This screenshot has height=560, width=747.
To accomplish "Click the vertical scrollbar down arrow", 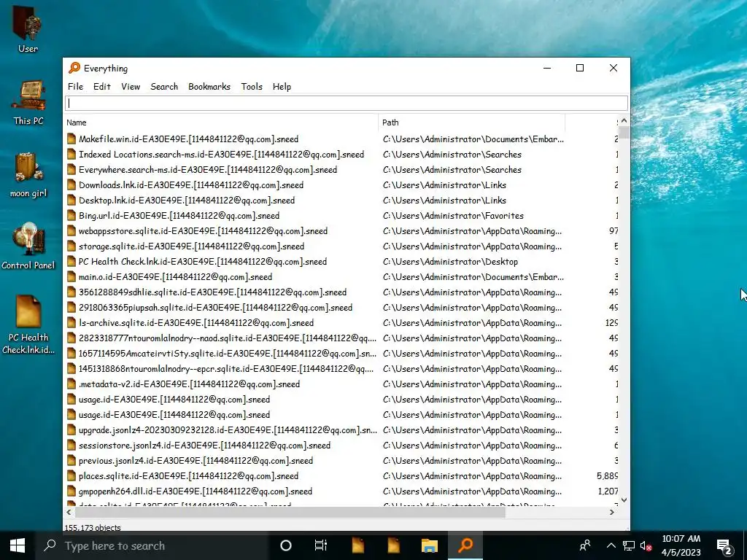I will [x=624, y=500].
